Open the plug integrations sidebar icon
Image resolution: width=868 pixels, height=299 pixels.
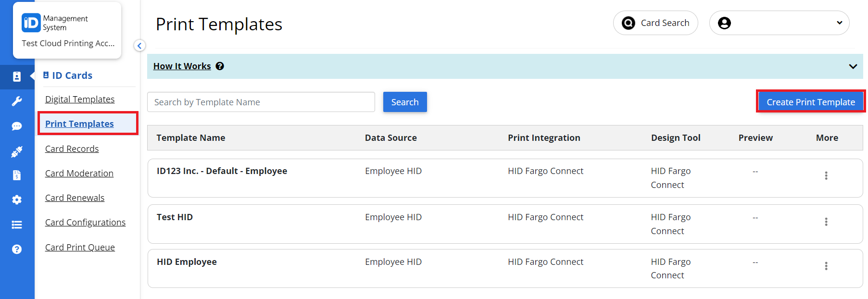pos(17,152)
